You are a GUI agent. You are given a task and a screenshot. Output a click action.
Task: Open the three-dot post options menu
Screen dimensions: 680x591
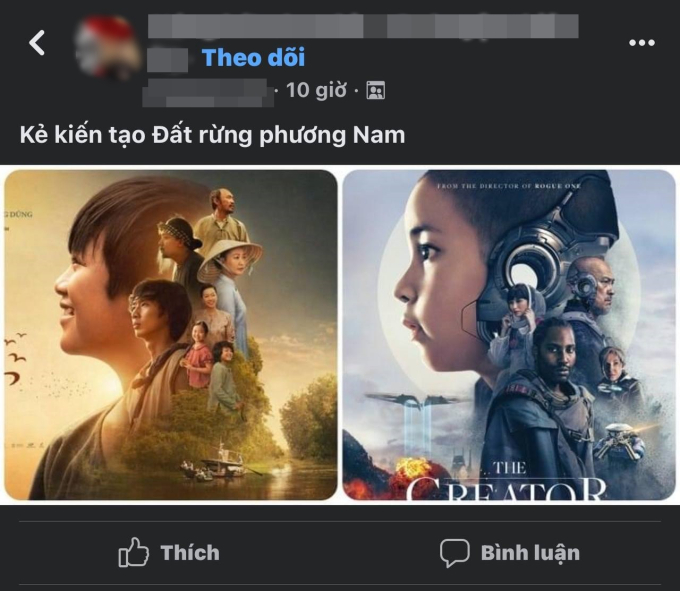(641, 42)
